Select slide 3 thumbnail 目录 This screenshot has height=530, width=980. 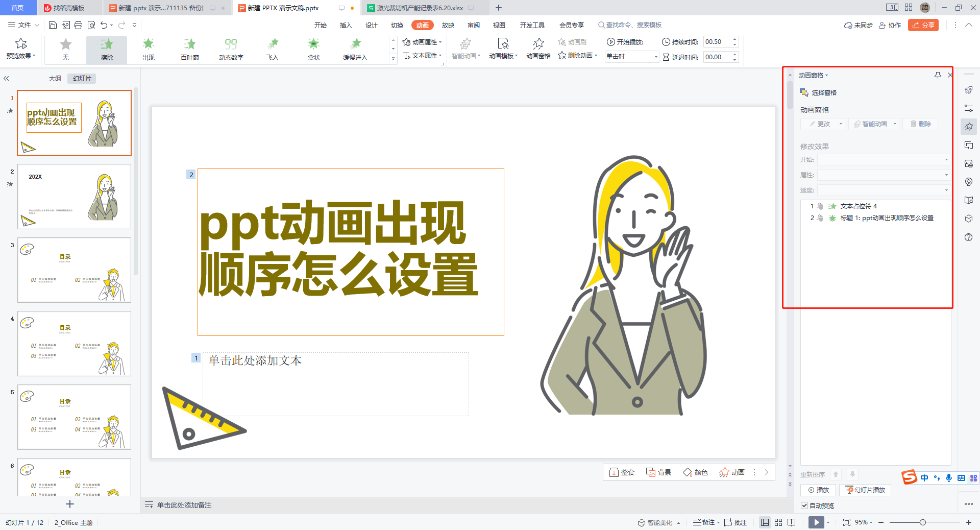pos(74,270)
